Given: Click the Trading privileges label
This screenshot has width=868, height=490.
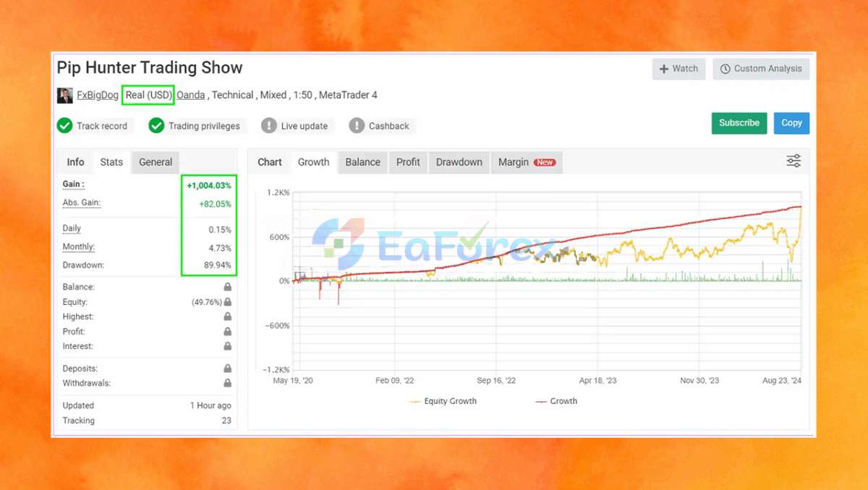Looking at the screenshot, I should point(204,126).
